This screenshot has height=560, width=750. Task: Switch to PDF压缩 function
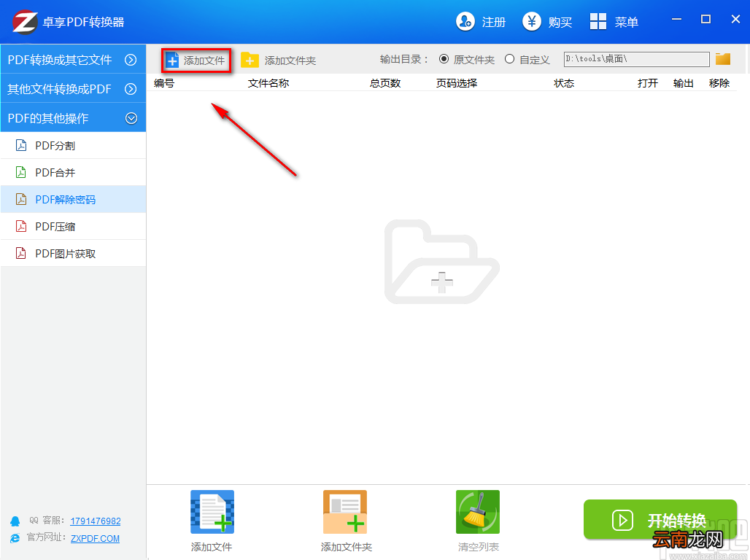tap(73, 226)
